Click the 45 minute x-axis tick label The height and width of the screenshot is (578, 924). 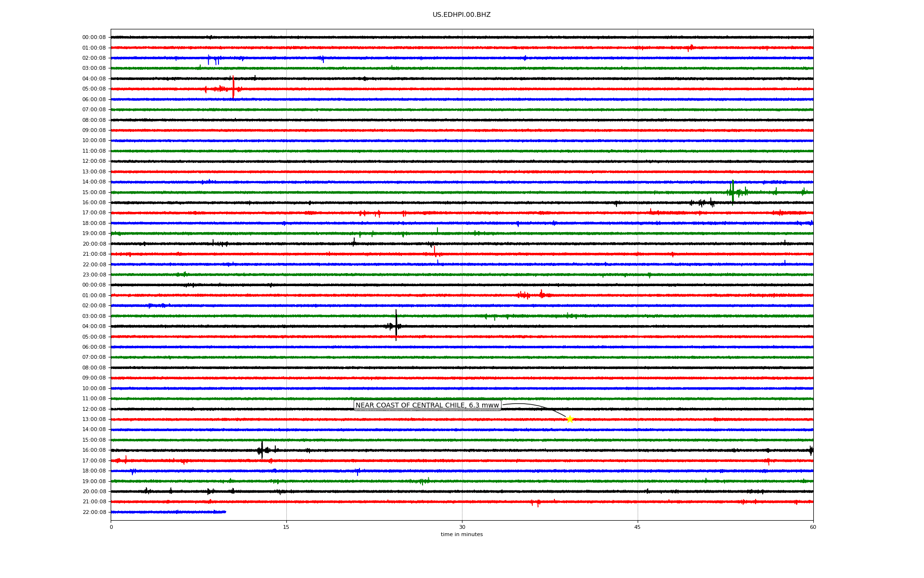[x=638, y=527]
